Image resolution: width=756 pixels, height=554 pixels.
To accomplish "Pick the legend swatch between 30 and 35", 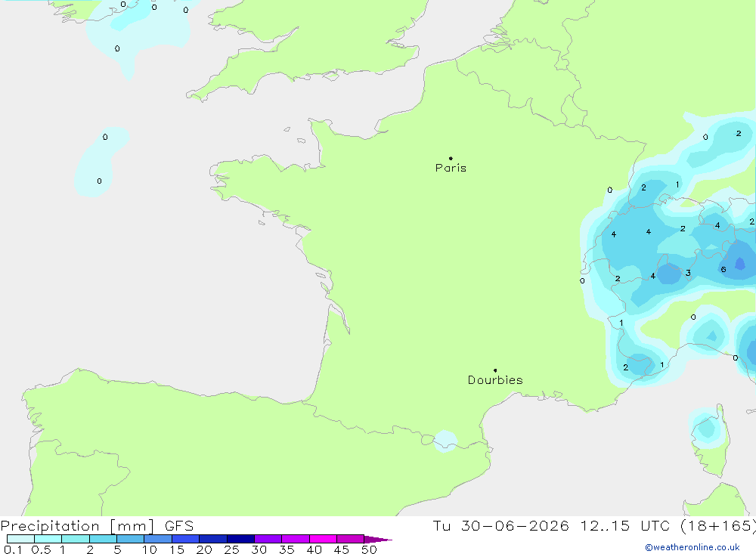I will pos(268,539).
